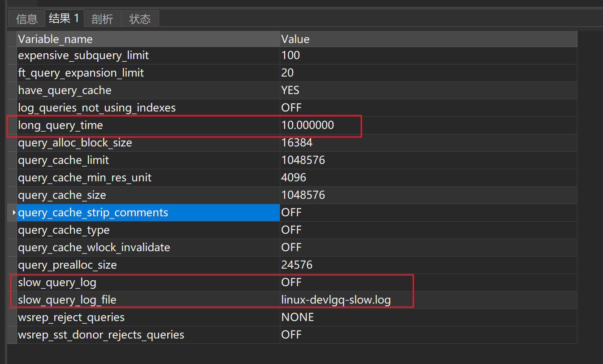The height and width of the screenshot is (364, 603).
Task: Select the query_prealloc_size cell
Action: tap(148, 265)
